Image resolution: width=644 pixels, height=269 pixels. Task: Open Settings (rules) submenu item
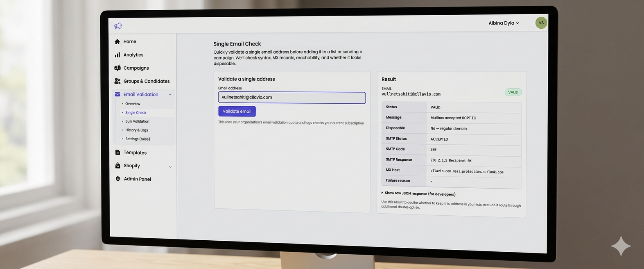tap(138, 139)
